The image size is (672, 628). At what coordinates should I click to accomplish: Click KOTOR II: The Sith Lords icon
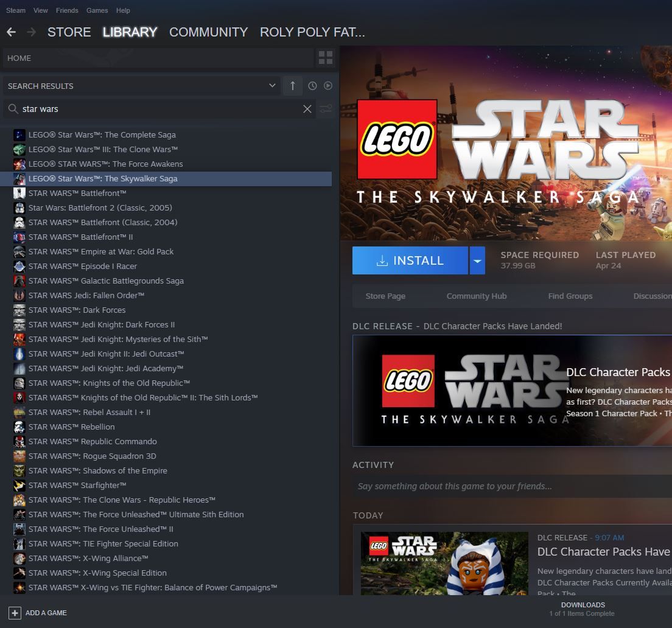coord(19,397)
